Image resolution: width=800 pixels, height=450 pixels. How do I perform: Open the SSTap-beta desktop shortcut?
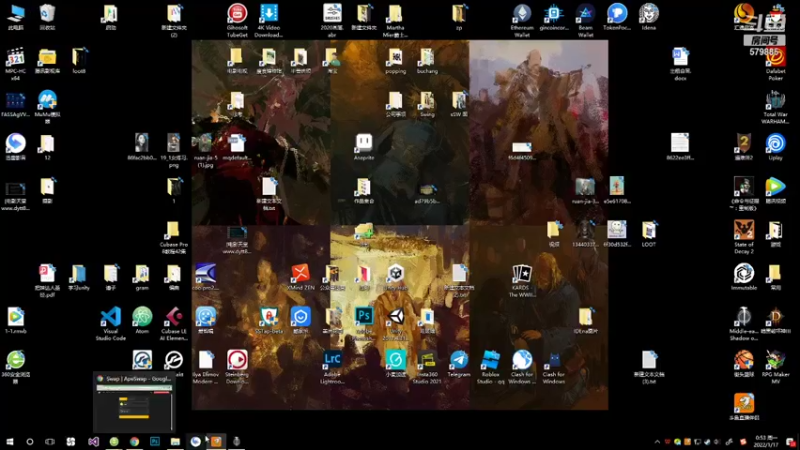(269, 320)
